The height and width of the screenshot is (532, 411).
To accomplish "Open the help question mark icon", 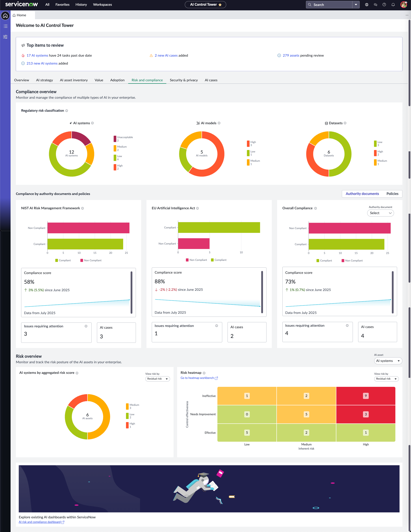I will pyautogui.click(x=384, y=5).
